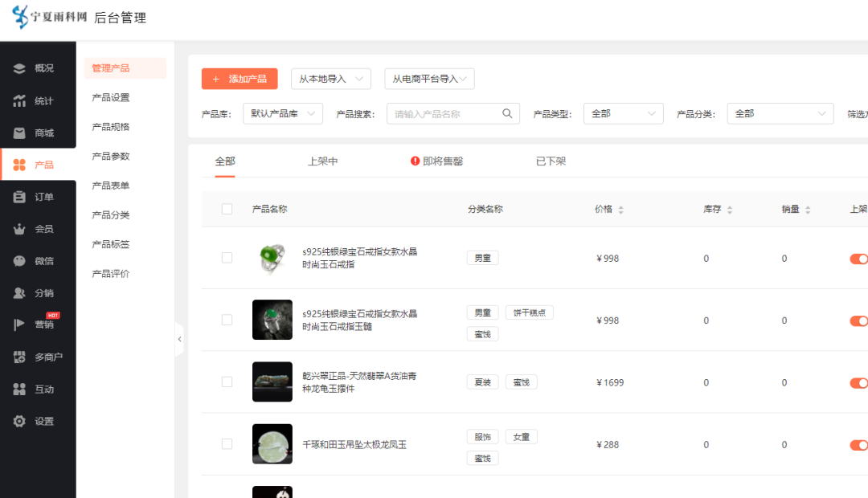Switch to the 已下架 tab

point(551,161)
